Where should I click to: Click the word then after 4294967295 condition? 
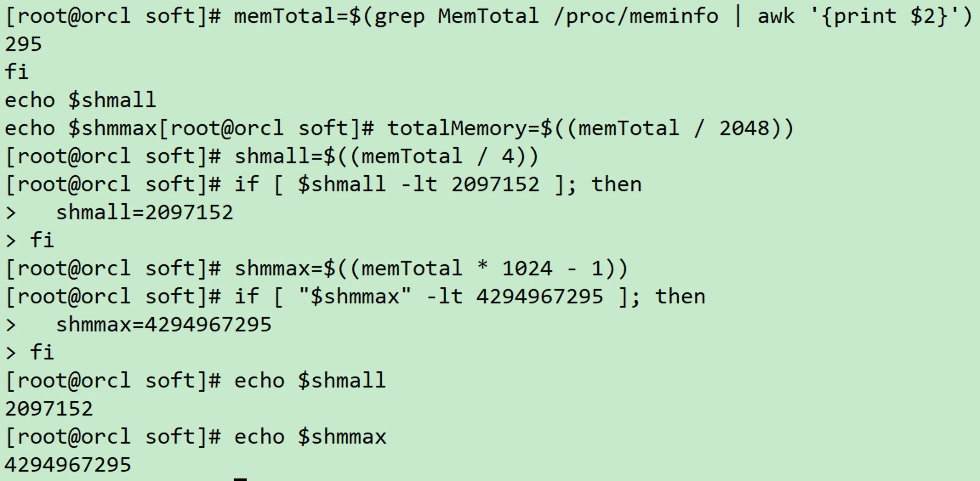[x=680, y=297]
